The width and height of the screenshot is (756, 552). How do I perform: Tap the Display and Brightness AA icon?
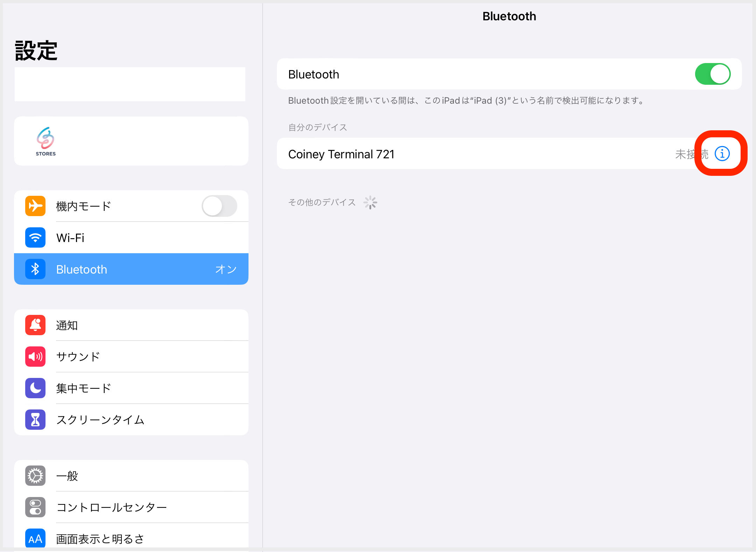pyautogui.click(x=35, y=538)
